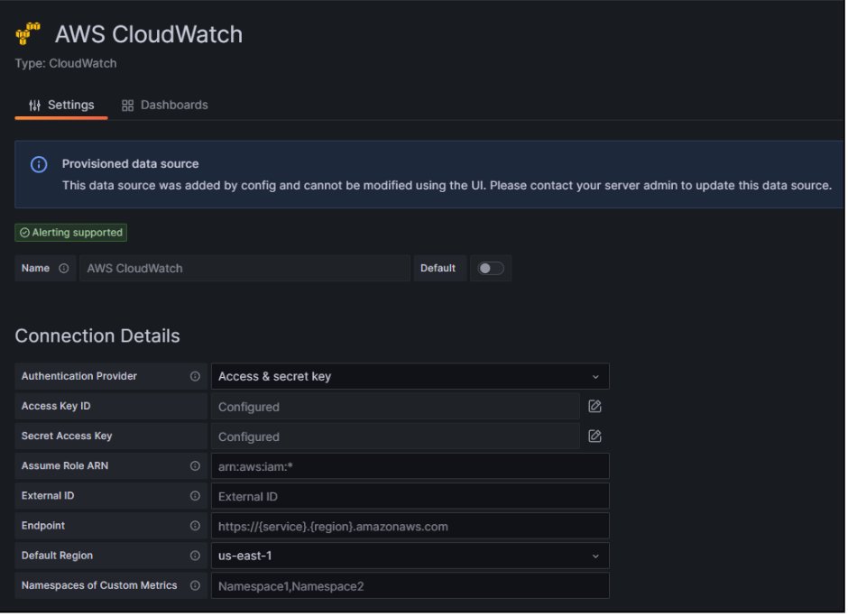The height and width of the screenshot is (616, 848).
Task: Click the Authentication Provider info icon
Action: click(195, 377)
